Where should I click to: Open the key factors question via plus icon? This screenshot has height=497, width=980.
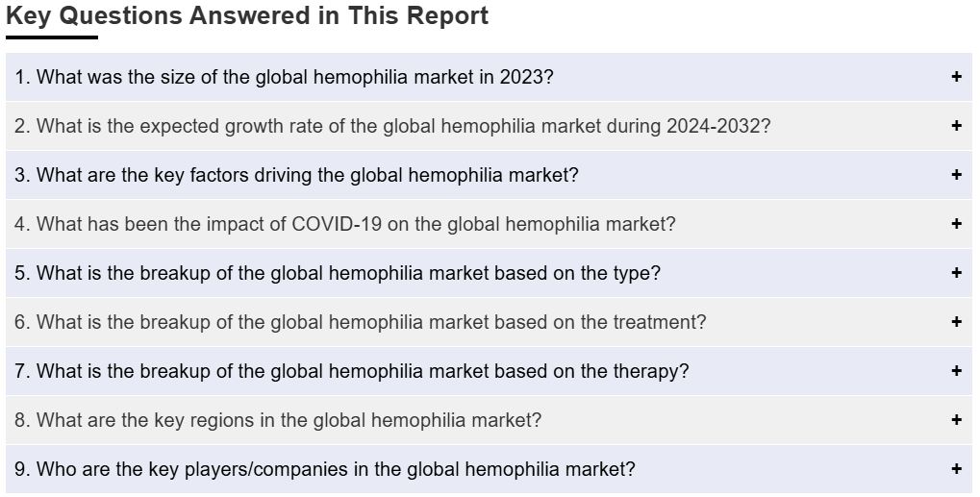click(956, 175)
